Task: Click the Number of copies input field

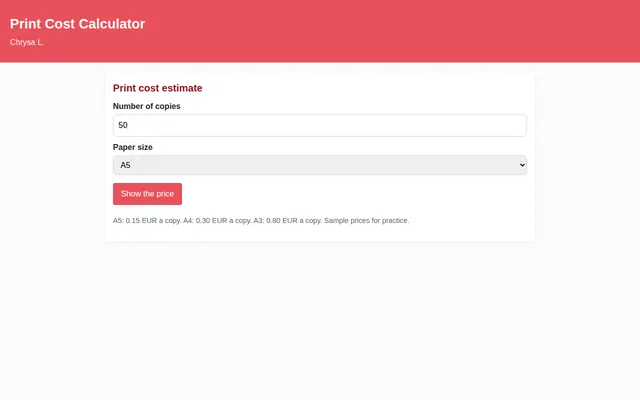Action: [x=320, y=125]
